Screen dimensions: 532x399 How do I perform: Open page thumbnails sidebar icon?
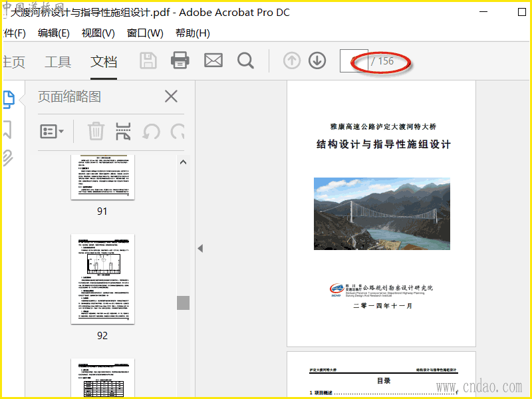coord(9,100)
